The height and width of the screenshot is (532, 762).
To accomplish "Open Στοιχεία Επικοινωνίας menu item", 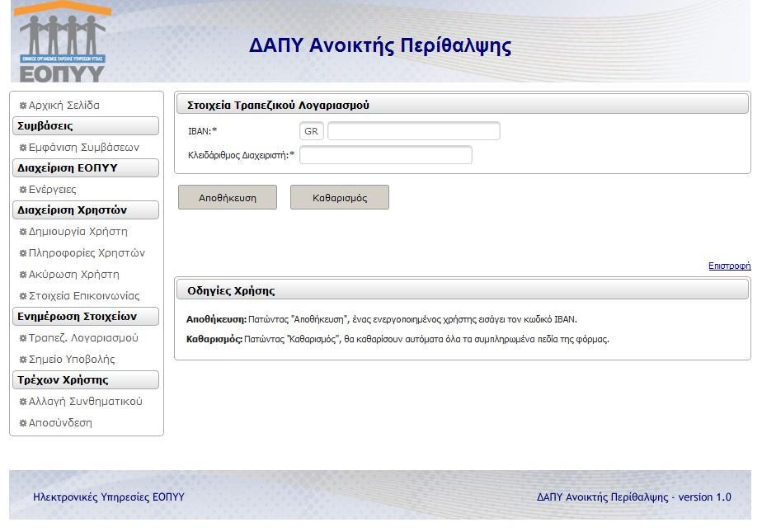I will [84, 295].
